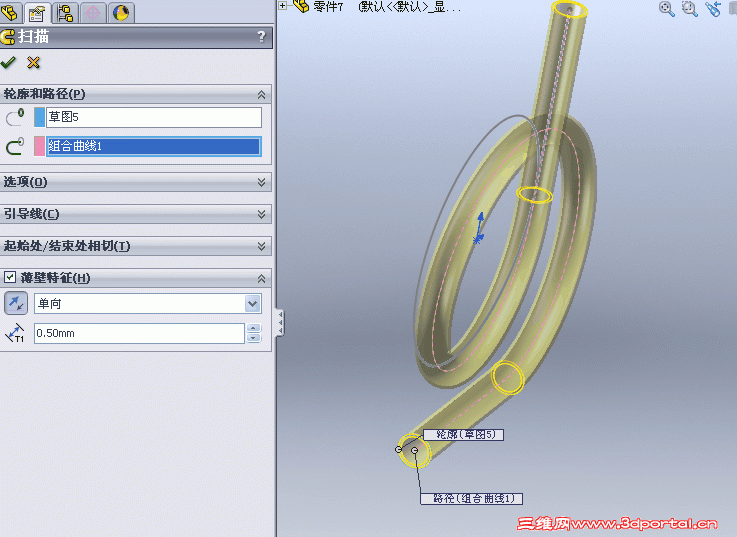Collapse the 轮廓和路径(P) section
Image resolution: width=737 pixels, height=537 pixels.
click(x=261, y=95)
